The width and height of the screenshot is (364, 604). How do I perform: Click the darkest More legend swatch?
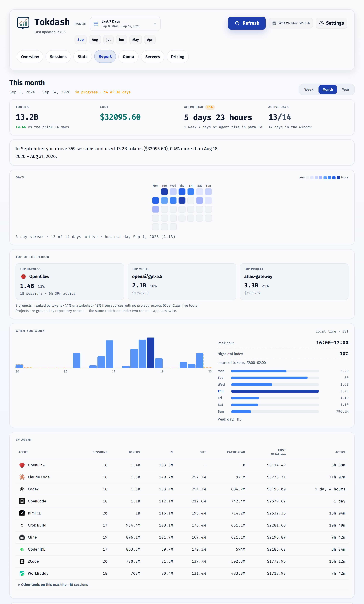pos(338,178)
